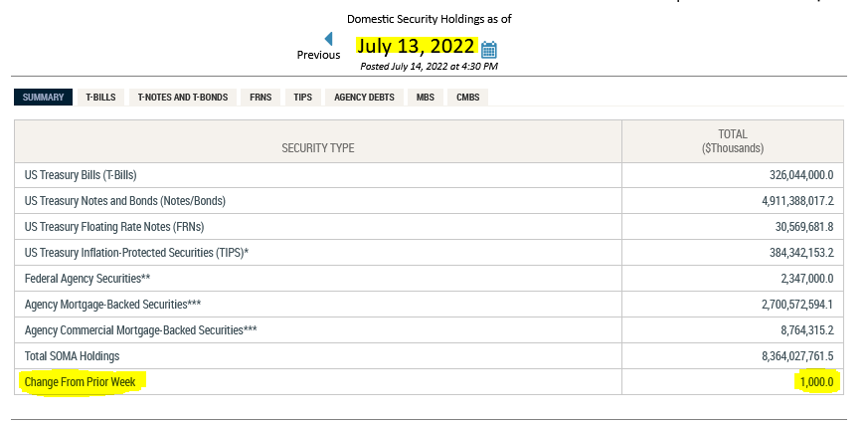Open the T-NOTES AND T-BONDS tab
The image size is (868, 423).
[183, 97]
